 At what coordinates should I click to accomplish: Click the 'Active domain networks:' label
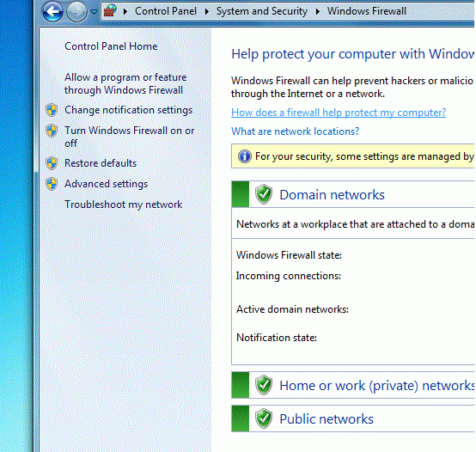coord(292,309)
